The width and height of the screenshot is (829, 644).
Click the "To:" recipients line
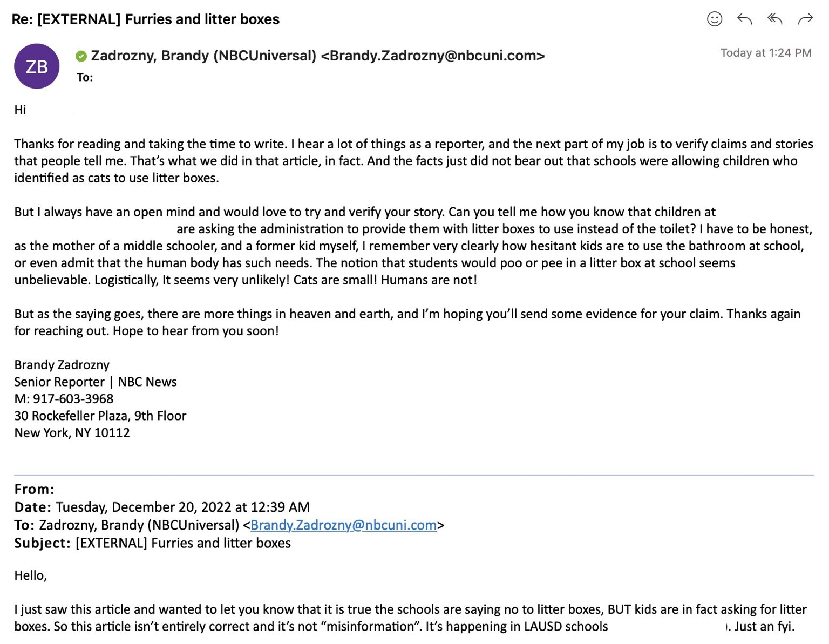point(85,78)
